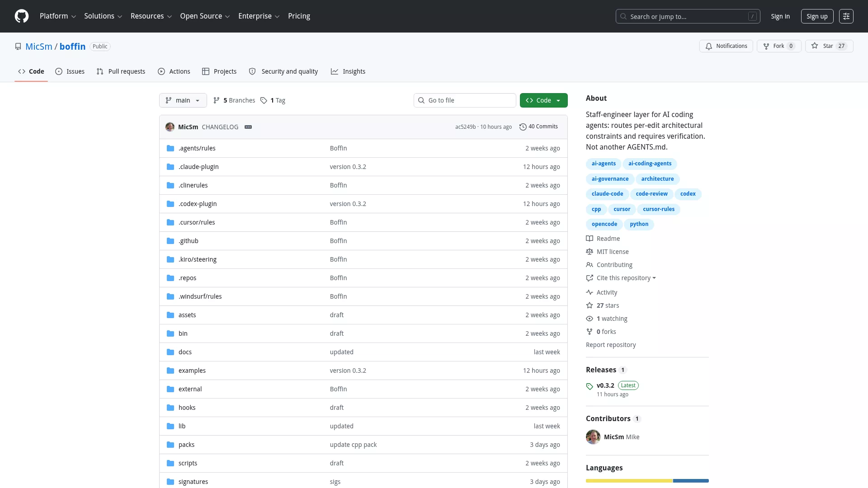Switch to the Pull requests tab
The height and width of the screenshot is (488, 868).
click(121, 71)
